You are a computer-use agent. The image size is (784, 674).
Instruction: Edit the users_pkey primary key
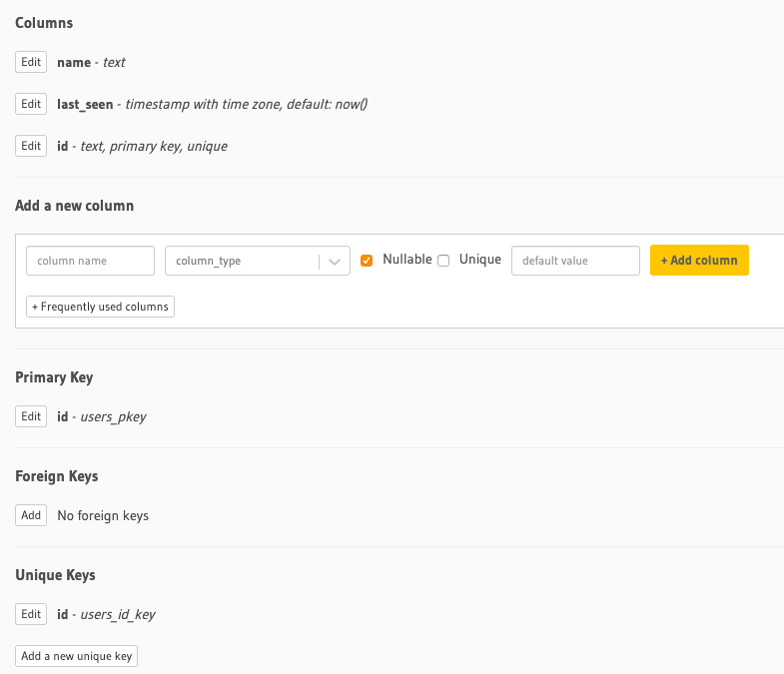coord(31,416)
